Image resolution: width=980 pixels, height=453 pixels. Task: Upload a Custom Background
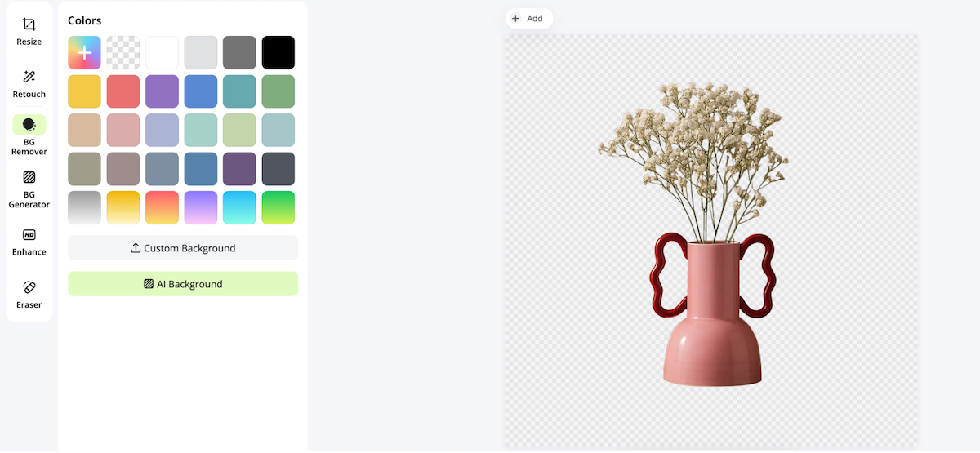tap(183, 248)
